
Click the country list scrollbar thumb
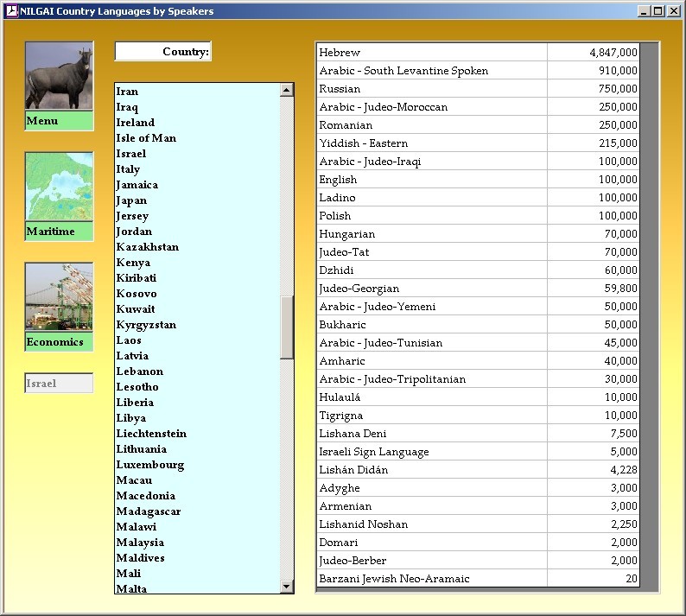pyautogui.click(x=287, y=327)
